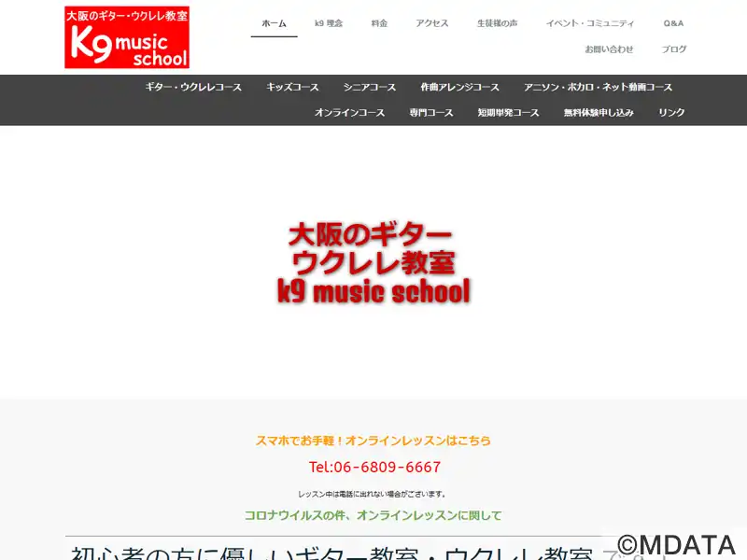Open the ホーム menu item
Image resolution: width=747 pixels, height=560 pixels.
[x=274, y=23]
